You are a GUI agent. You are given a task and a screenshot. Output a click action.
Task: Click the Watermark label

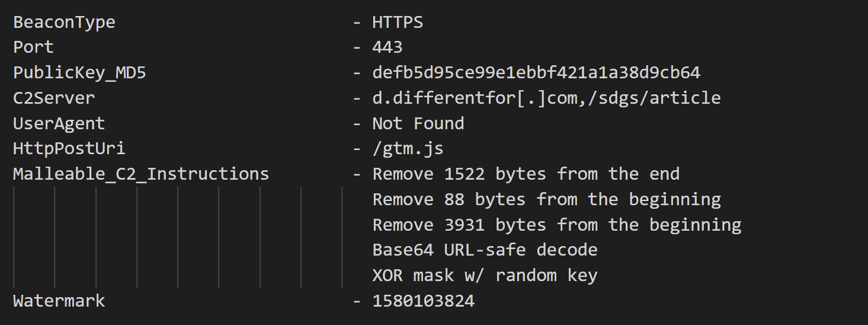point(59,300)
